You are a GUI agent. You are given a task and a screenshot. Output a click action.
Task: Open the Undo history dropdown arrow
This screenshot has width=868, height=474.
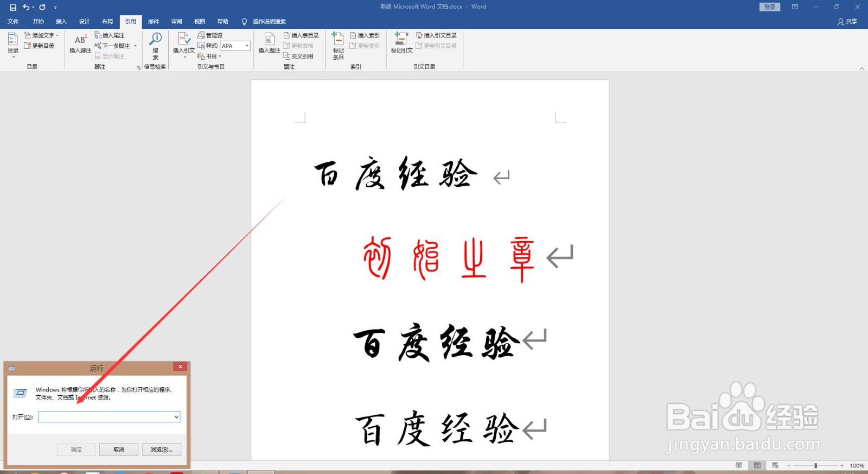click(33, 7)
